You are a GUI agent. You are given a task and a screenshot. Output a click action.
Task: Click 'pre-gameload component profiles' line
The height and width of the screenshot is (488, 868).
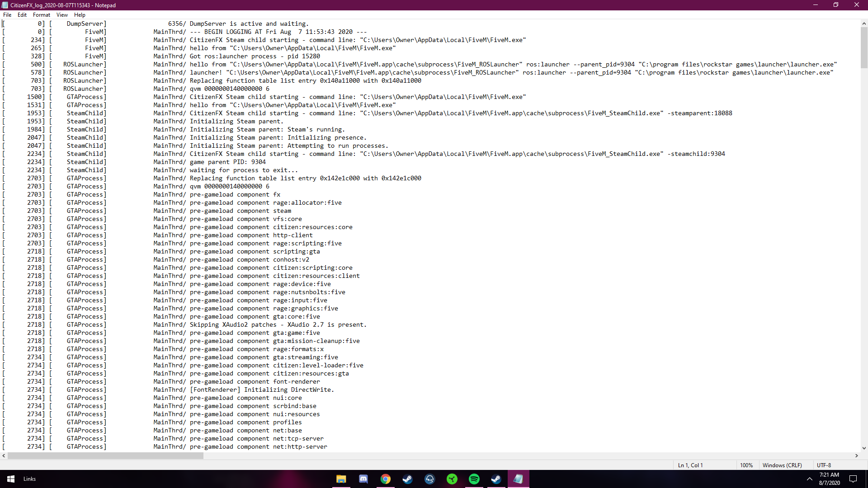coord(245,422)
